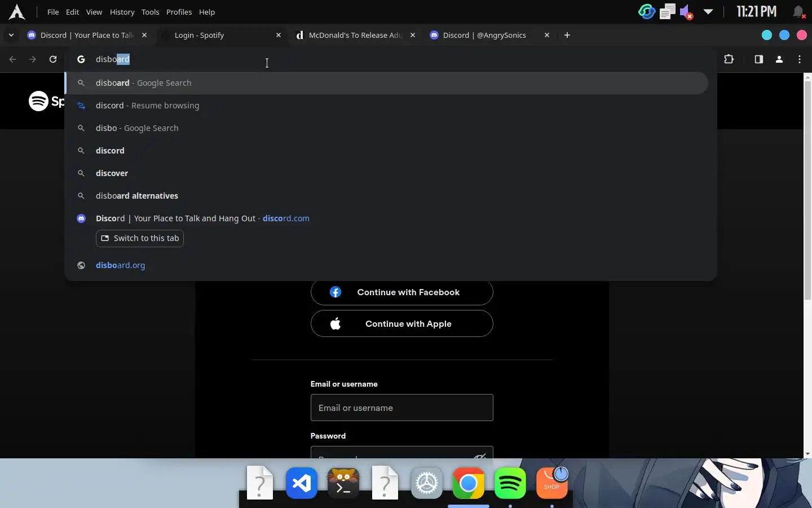Close the McDonald's To Release tab
This screenshot has width=812, height=508.
[413, 35]
